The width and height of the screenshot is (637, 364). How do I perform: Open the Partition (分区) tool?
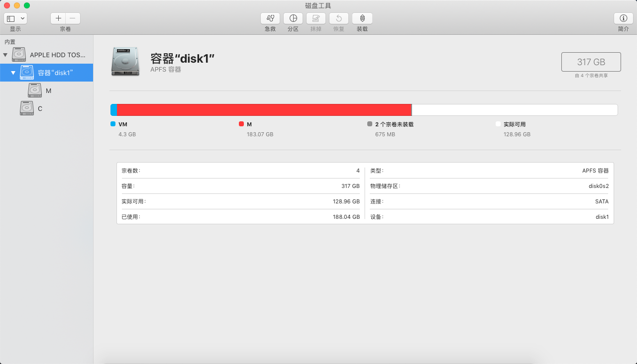(x=293, y=18)
